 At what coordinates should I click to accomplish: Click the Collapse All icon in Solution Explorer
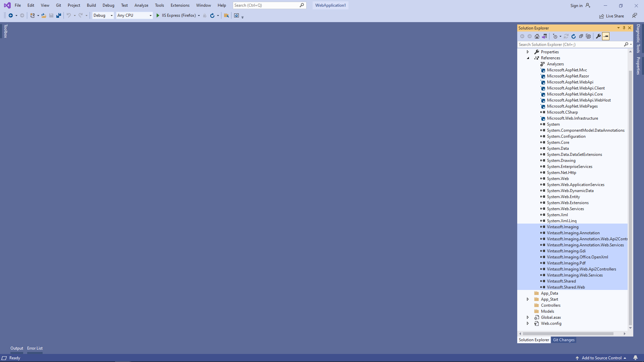coord(581,36)
